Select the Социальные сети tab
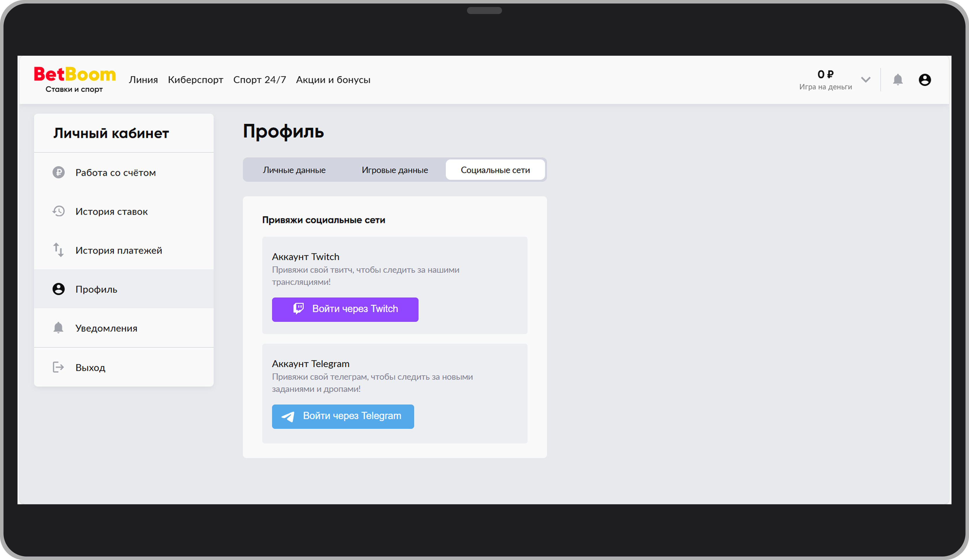 tap(496, 169)
